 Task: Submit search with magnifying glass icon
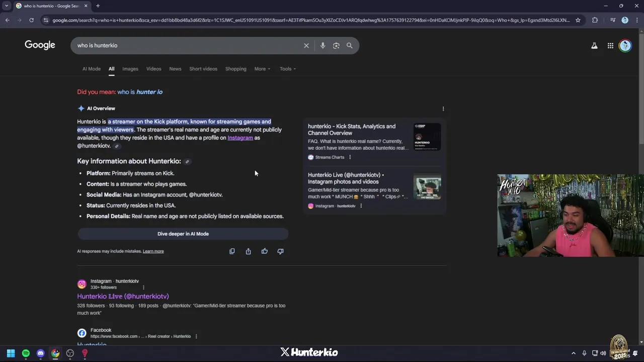click(349, 45)
